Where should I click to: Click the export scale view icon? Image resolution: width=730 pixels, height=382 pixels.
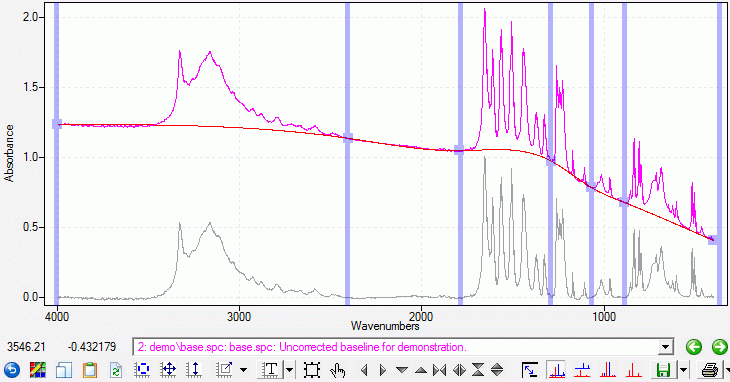pyautogui.click(x=224, y=370)
